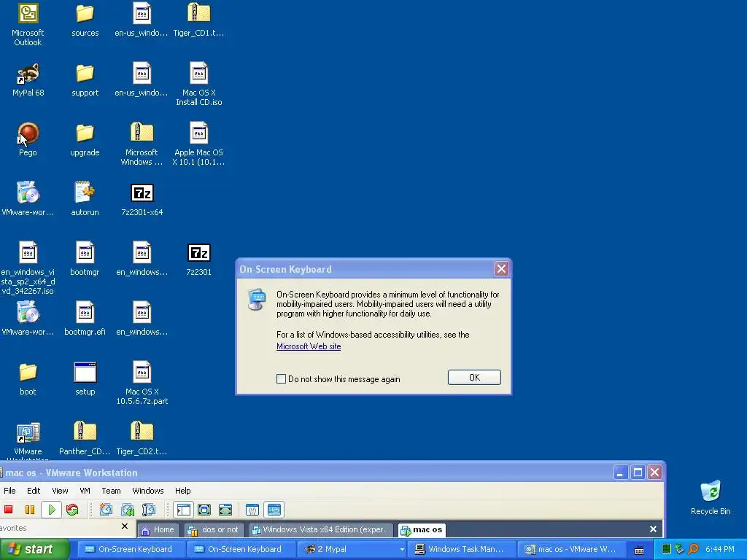Viewport: 747px width, 560px height.
Task: Click the green CPU usage tray icon
Action: 666,549
